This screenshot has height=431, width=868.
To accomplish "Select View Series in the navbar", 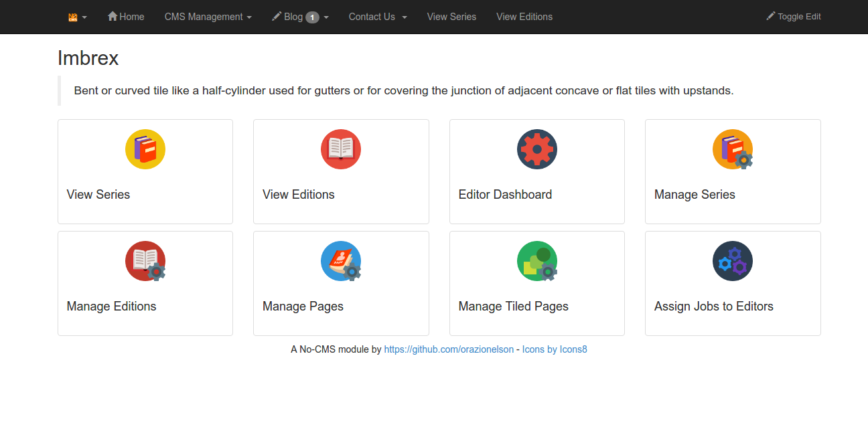I will pyautogui.click(x=451, y=17).
